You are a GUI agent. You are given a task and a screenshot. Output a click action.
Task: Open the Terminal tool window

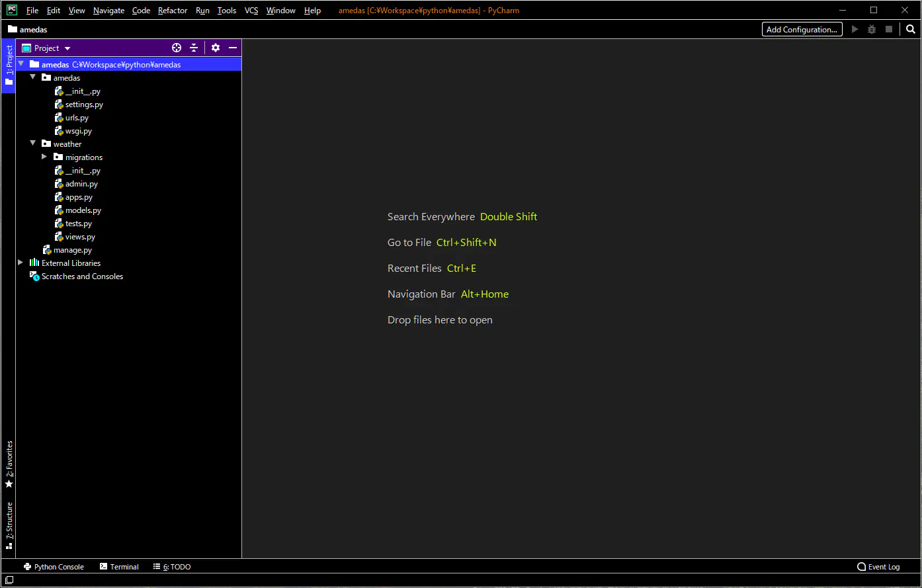click(x=119, y=567)
